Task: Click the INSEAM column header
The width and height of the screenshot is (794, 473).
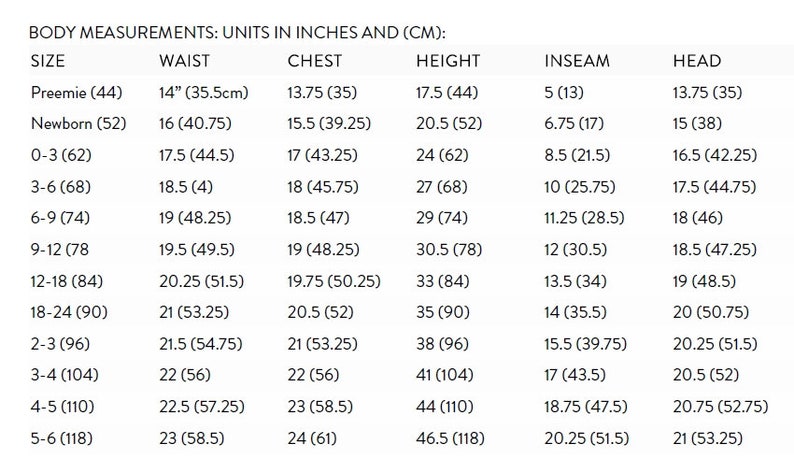Action: 577,61
